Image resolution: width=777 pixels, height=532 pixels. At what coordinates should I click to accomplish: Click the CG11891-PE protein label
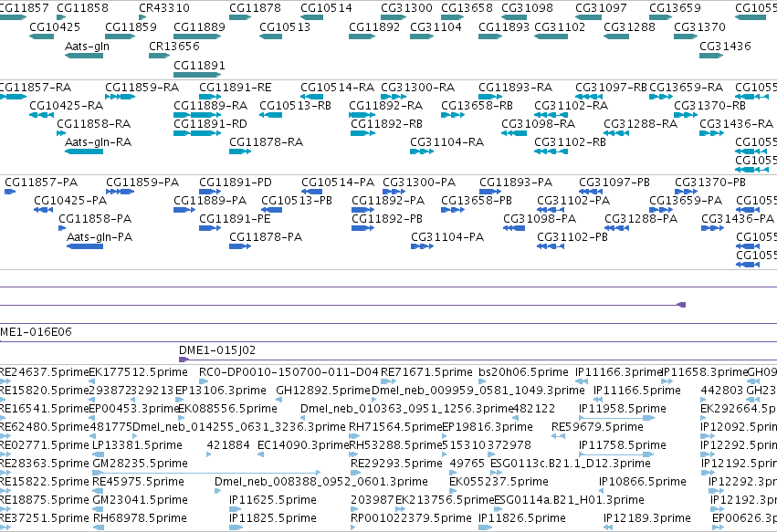click(x=235, y=218)
